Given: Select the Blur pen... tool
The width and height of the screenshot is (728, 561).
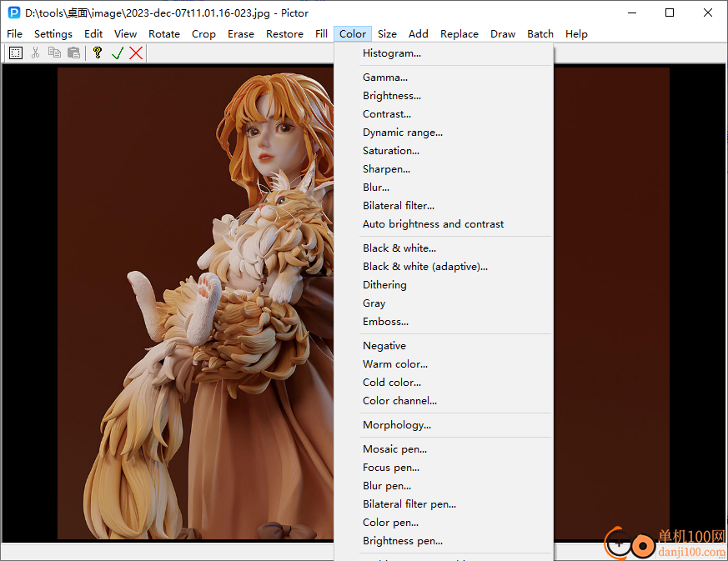Looking at the screenshot, I should point(444,486).
